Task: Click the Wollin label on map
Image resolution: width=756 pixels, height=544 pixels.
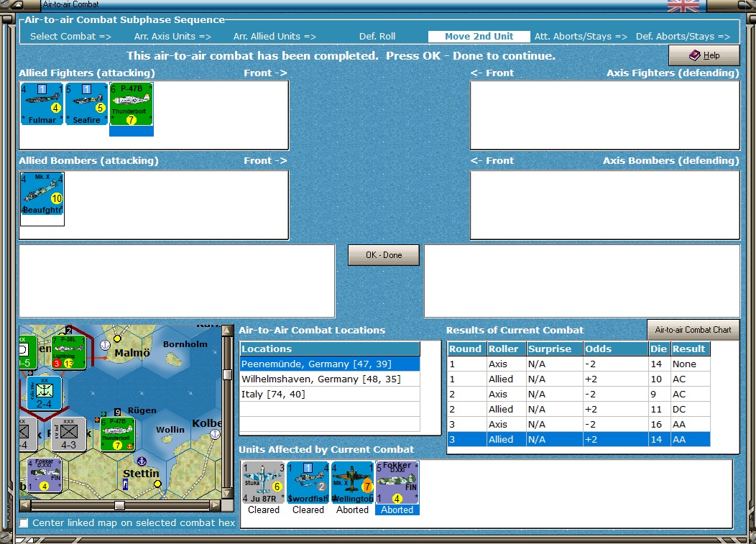Action: [170, 429]
